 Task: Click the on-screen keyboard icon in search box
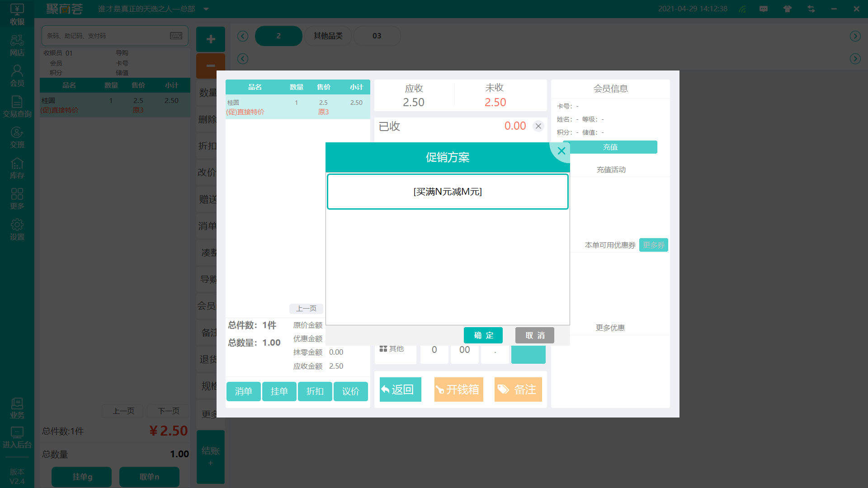(x=176, y=36)
